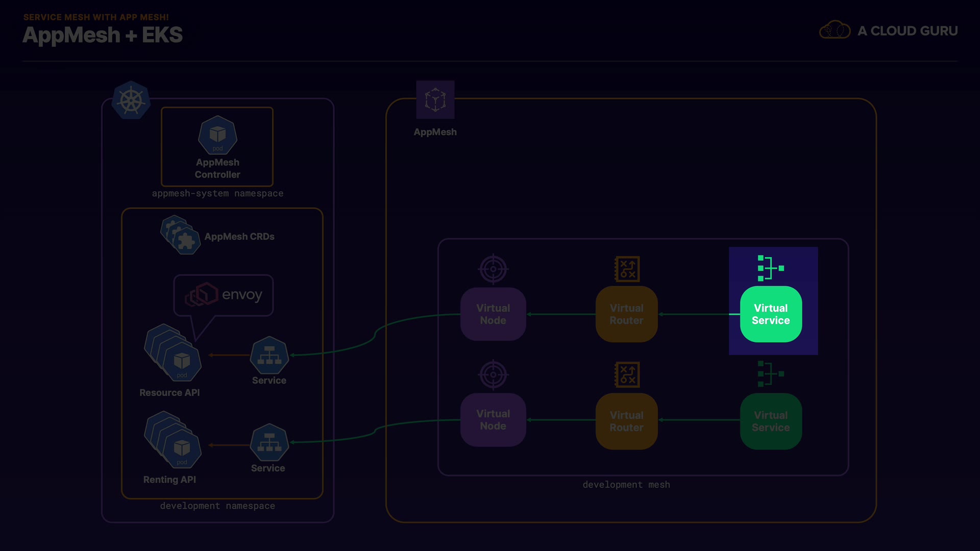
Task: Click the AppMesh cube icon
Action: [435, 99]
